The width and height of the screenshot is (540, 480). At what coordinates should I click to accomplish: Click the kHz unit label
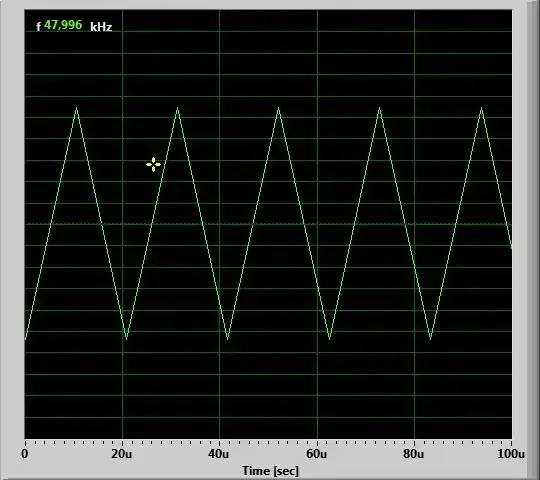[101, 27]
